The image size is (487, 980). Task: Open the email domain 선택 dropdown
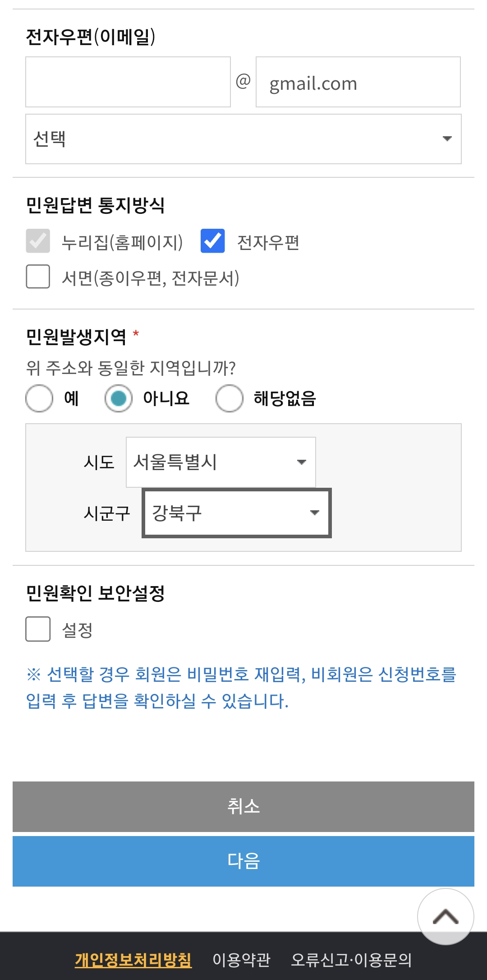tap(243, 139)
